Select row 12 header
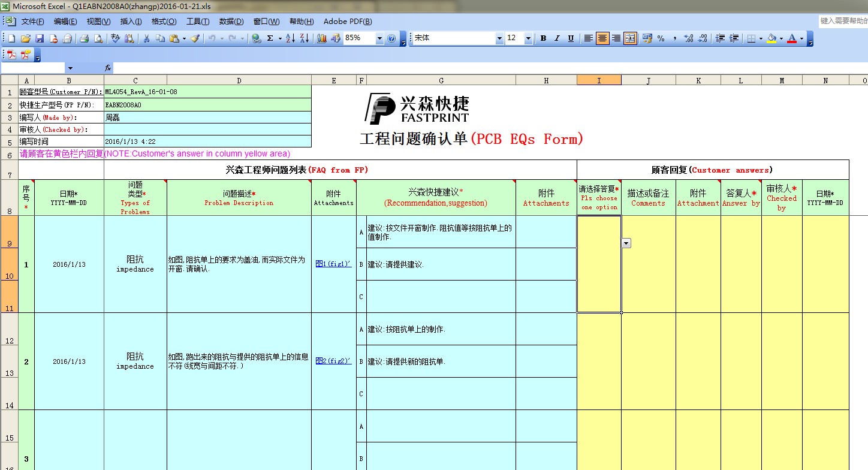This screenshot has width=868, height=470. [x=9, y=329]
